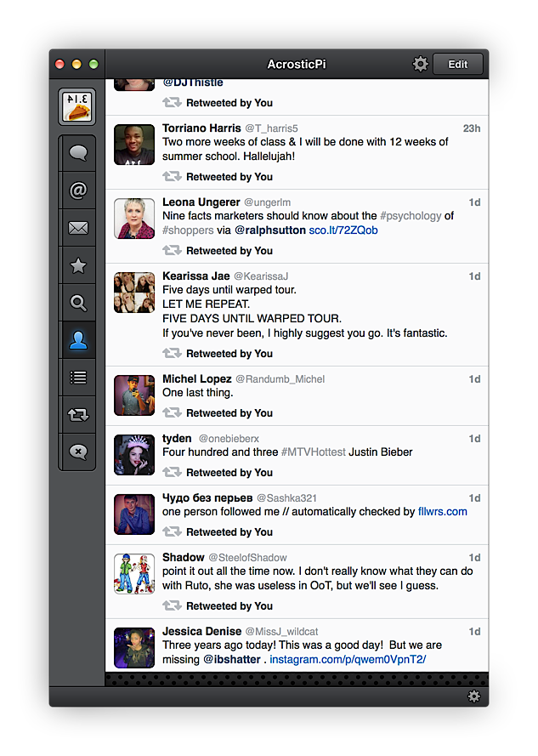
Task: Click retweet icon under Kearissa Jae tweet
Action: tap(172, 353)
